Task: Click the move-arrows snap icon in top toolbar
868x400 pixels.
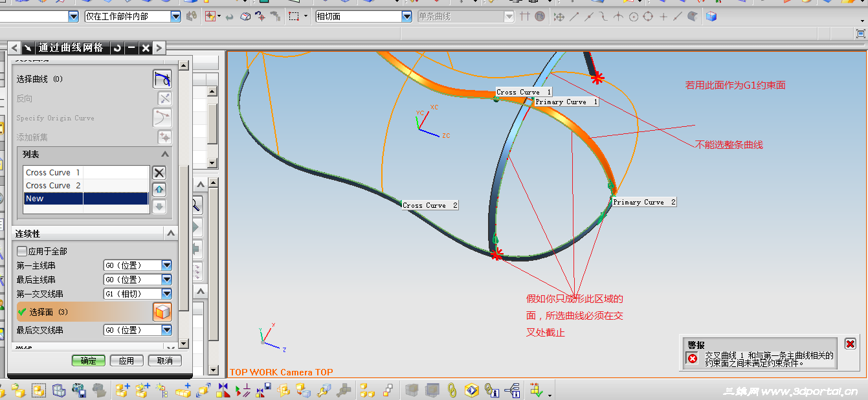Action: point(559,17)
